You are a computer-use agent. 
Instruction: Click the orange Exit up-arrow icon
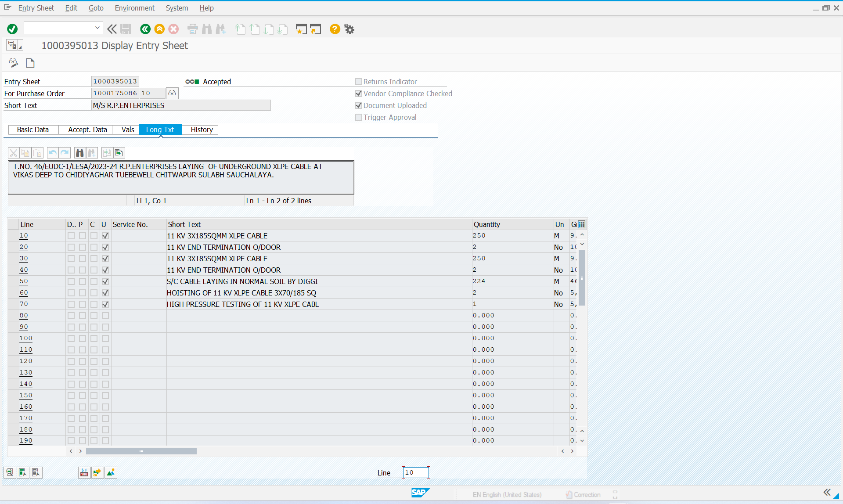coord(159,29)
